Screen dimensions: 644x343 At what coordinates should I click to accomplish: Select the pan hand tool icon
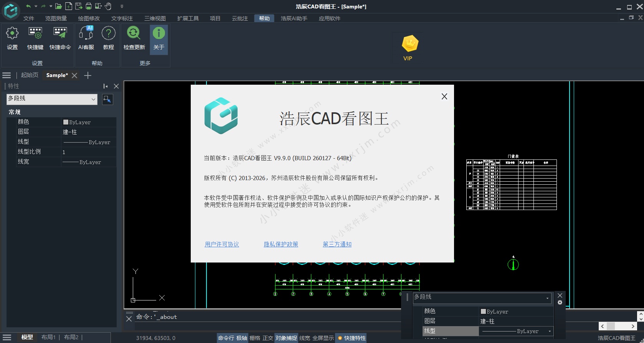[108, 6]
